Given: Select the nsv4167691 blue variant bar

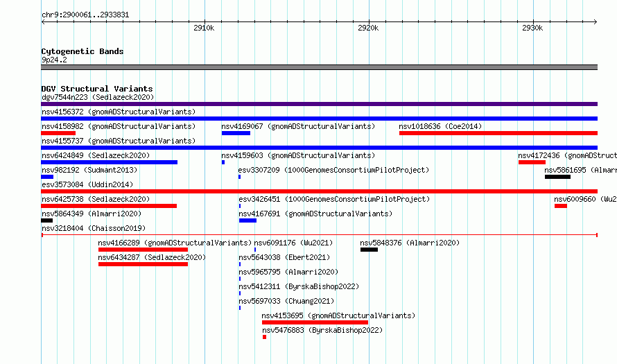Looking at the screenshot, I should 247,220.
